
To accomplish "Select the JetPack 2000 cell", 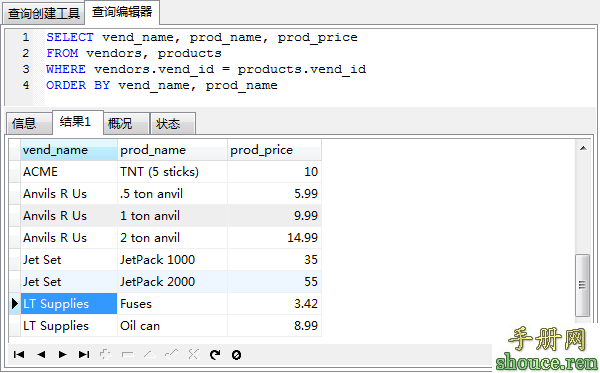I will (x=172, y=282).
